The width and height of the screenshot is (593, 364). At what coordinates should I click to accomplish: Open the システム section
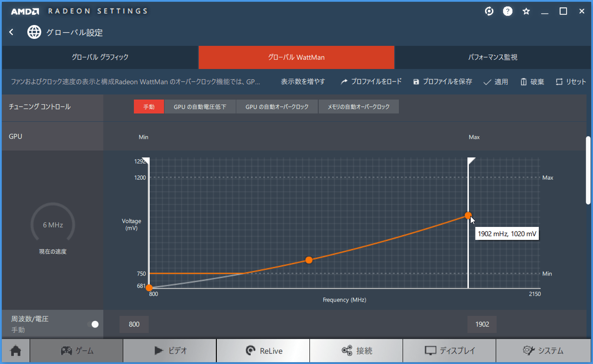[543, 351]
